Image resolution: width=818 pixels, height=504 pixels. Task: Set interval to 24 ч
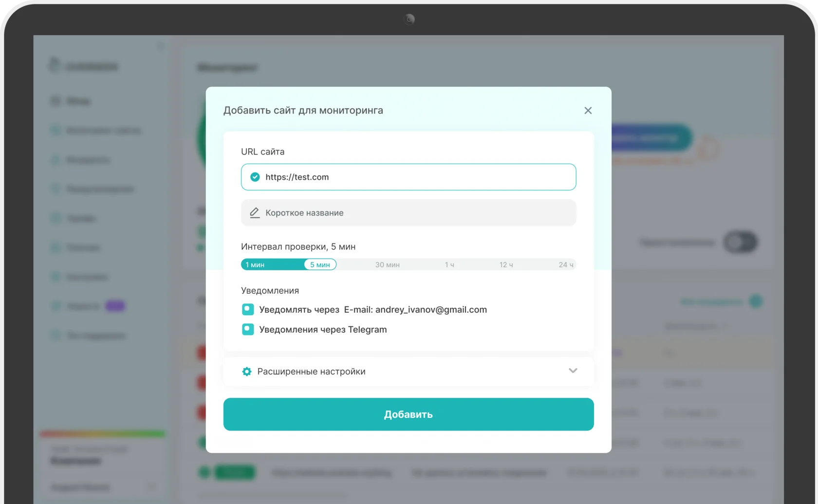[565, 265]
